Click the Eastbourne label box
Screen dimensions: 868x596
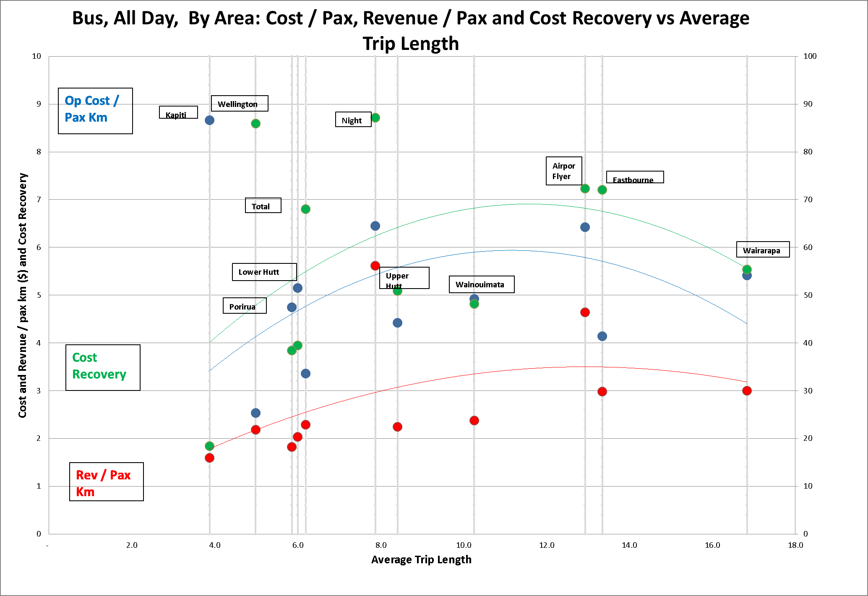pyautogui.click(x=634, y=177)
